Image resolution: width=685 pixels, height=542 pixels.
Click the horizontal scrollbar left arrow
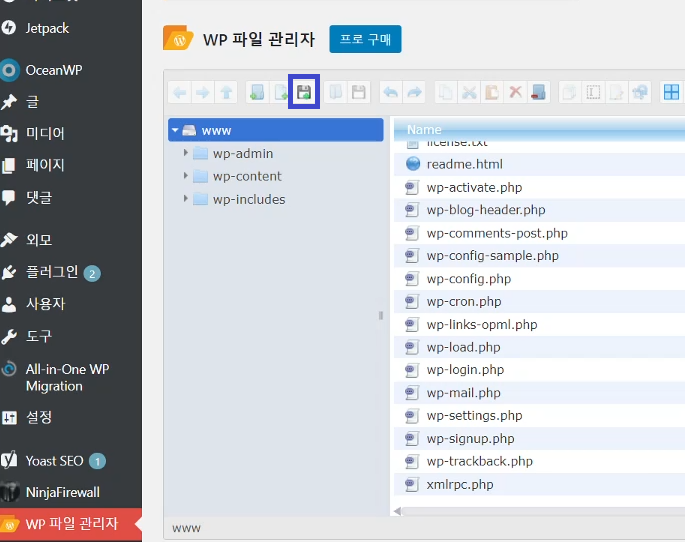(x=397, y=511)
